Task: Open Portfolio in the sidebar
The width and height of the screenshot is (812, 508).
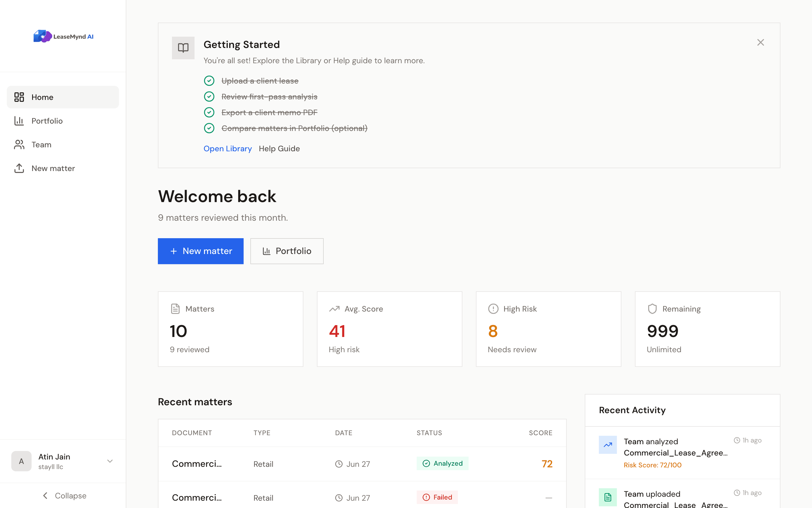Action: 63,121
